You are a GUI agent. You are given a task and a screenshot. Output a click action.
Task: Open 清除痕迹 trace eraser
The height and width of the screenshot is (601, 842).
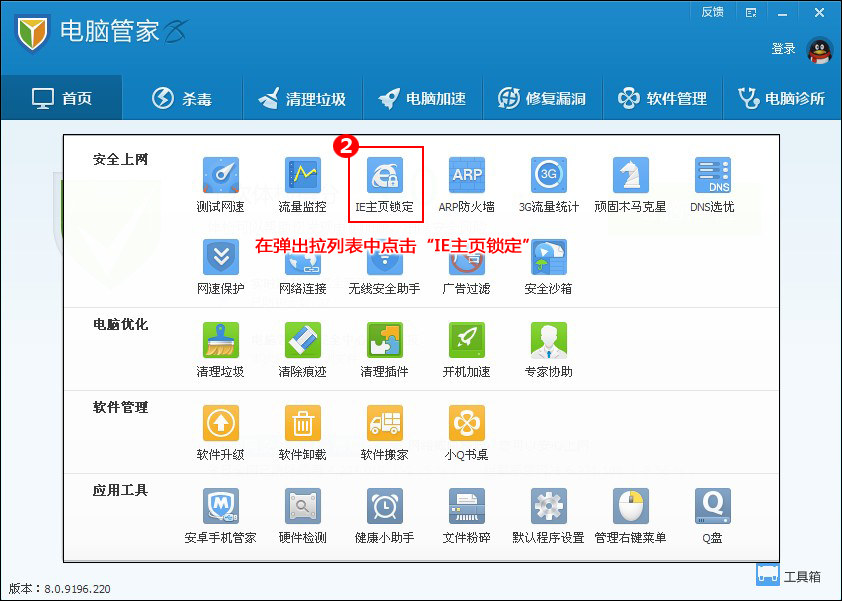303,350
